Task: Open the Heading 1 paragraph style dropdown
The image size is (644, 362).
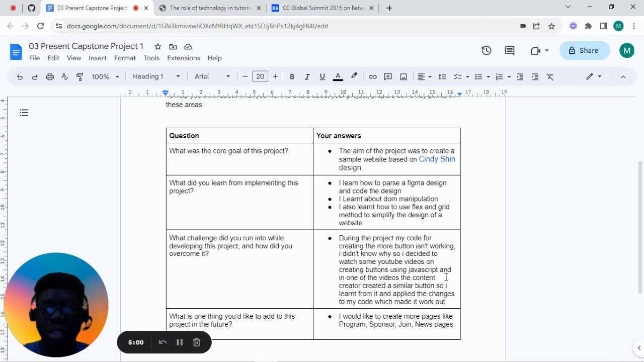Action: pos(156,77)
